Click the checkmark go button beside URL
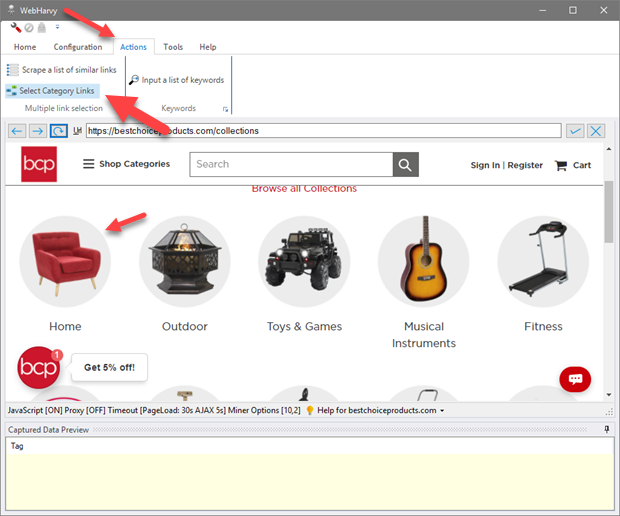The width and height of the screenshot is (620, 516). point(575,131)
